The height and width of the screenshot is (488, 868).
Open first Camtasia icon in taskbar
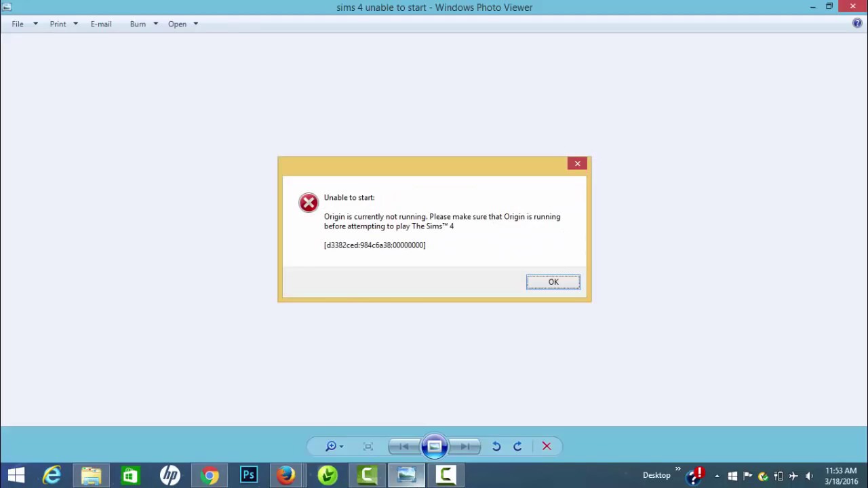pos(368,476)
